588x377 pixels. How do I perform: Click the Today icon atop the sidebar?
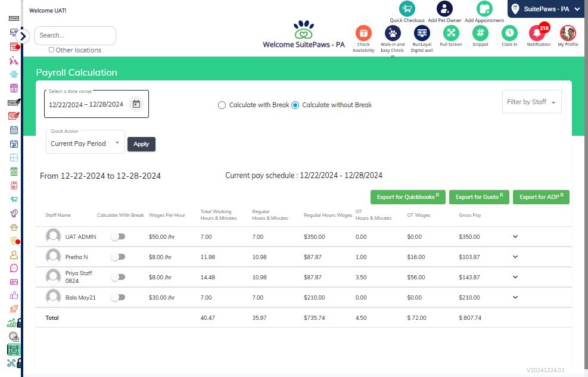coord(14,18)
